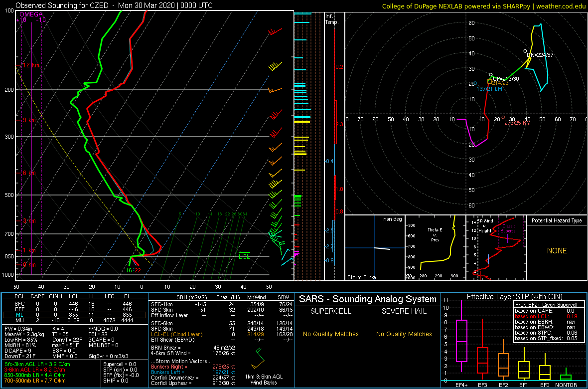Click the Prob EF2+ Given Supercell header

click(547, 305)
